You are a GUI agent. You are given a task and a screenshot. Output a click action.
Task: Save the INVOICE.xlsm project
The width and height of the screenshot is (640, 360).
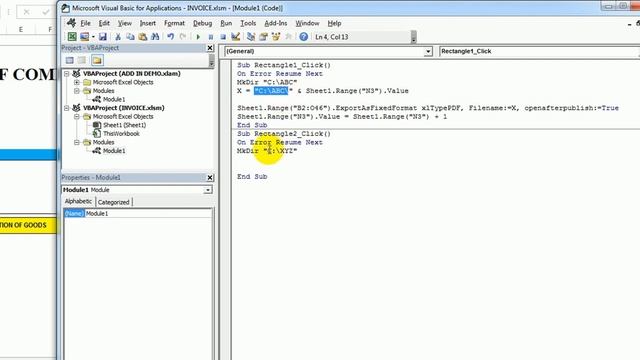(x=102, y=37)
